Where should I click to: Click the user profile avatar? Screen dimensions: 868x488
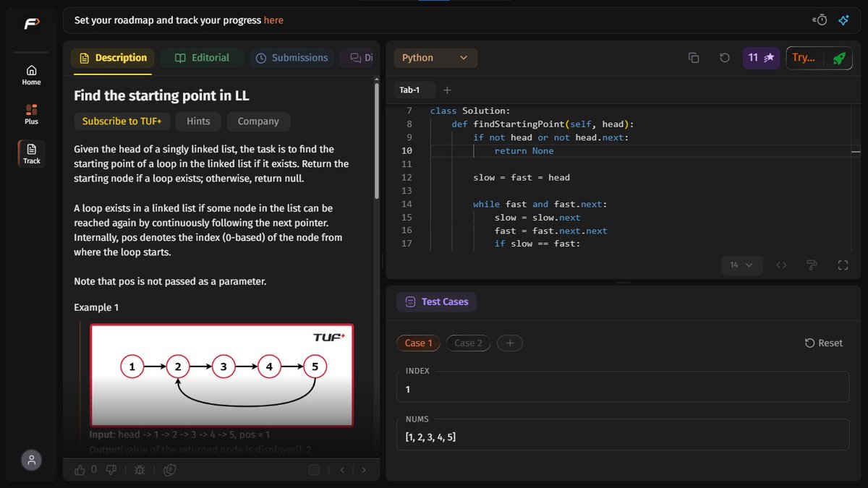point(31,460)
